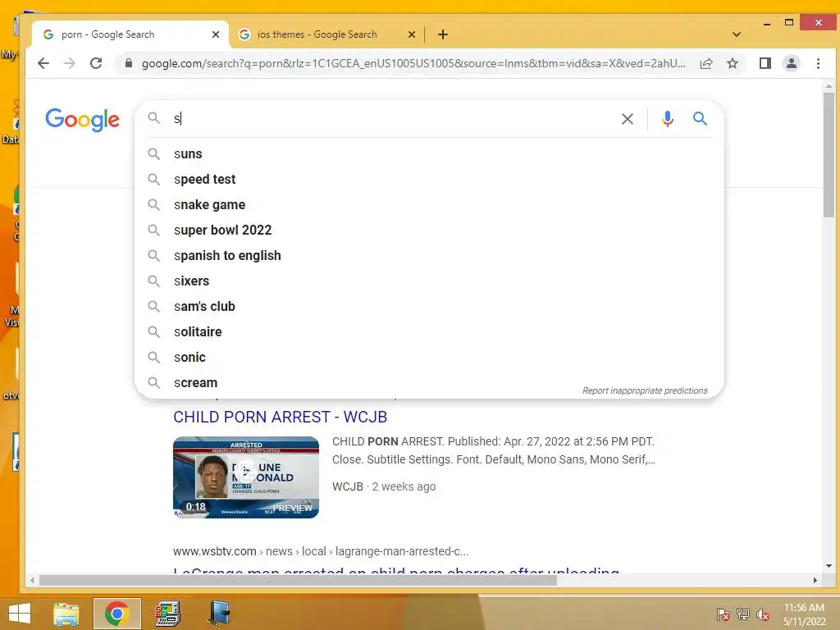Click the browser forward arrow
840x630 pixels.
click(70, 63)
